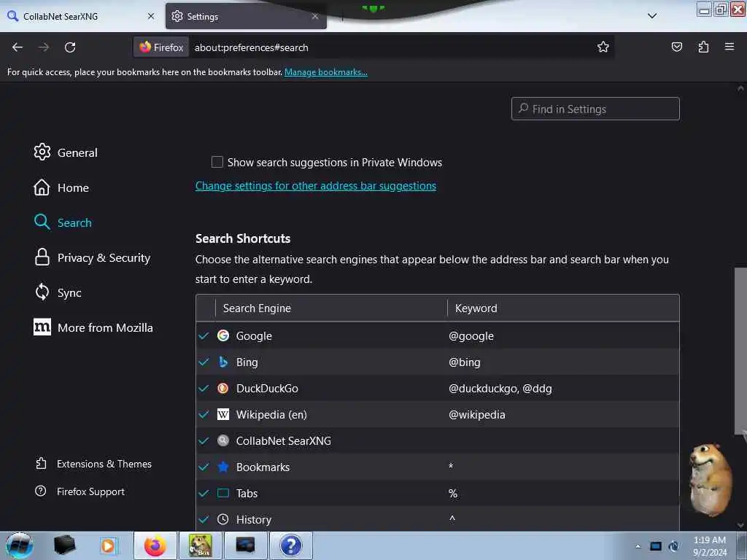Viewport: 747px width, 560px height.
Task: Click the Search magnifier icon in sidebar
Action: (x=42, y=222)
